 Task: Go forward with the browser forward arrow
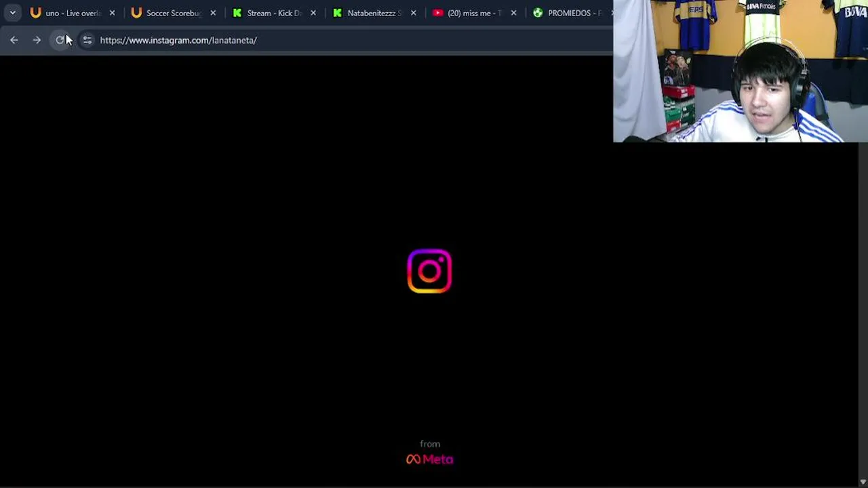37,40
